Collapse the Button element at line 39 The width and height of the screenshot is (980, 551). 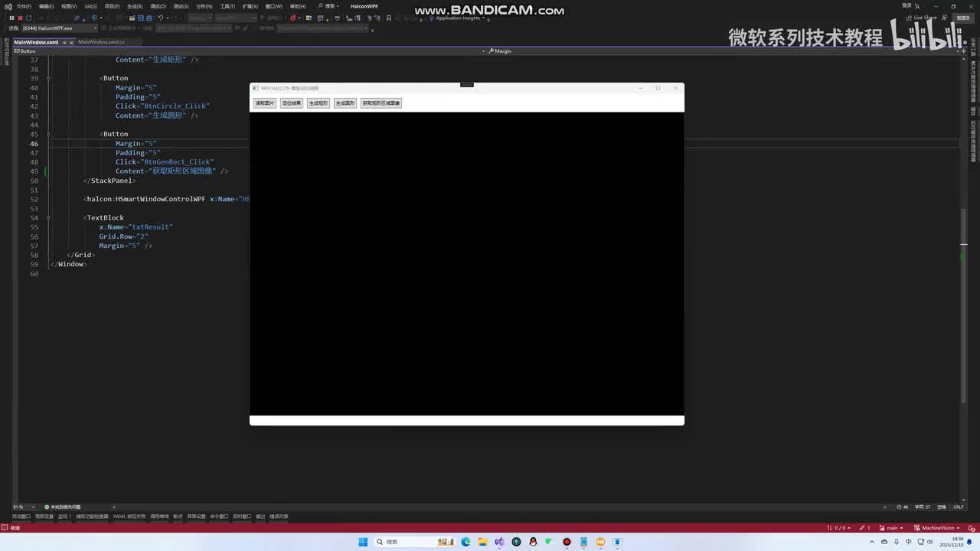point(48,78)
